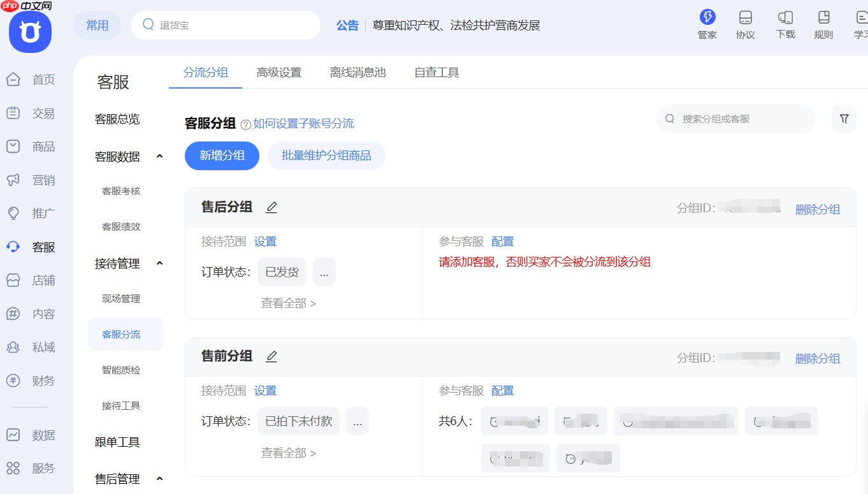Open 跟单工具 menu item
Viewport: 868px width, 494px height.
coord(117,442)
